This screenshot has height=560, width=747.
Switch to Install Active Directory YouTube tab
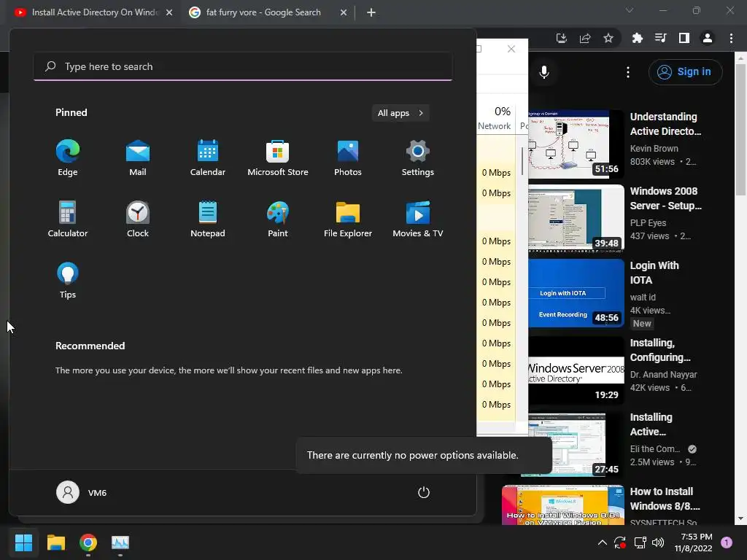pyautogui.click(x=93, y=12)
